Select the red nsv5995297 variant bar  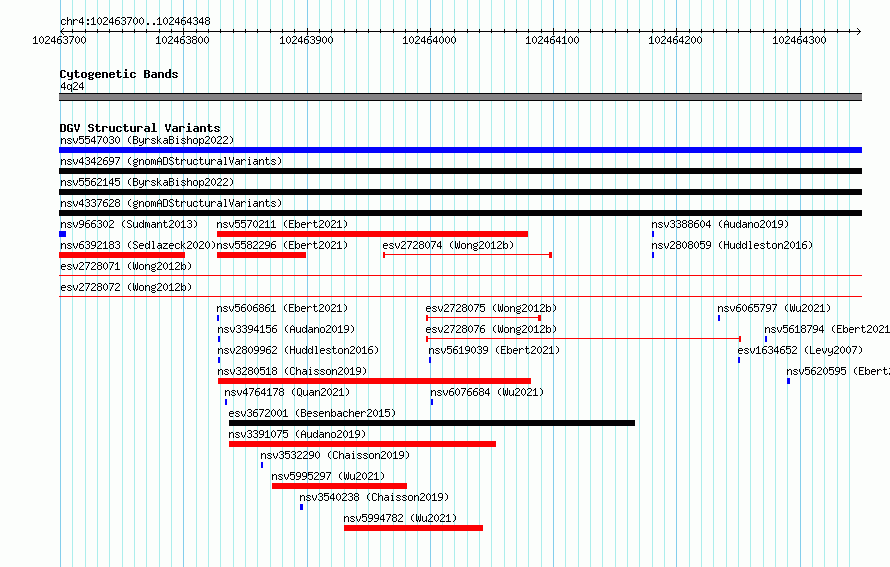[339, 486]
